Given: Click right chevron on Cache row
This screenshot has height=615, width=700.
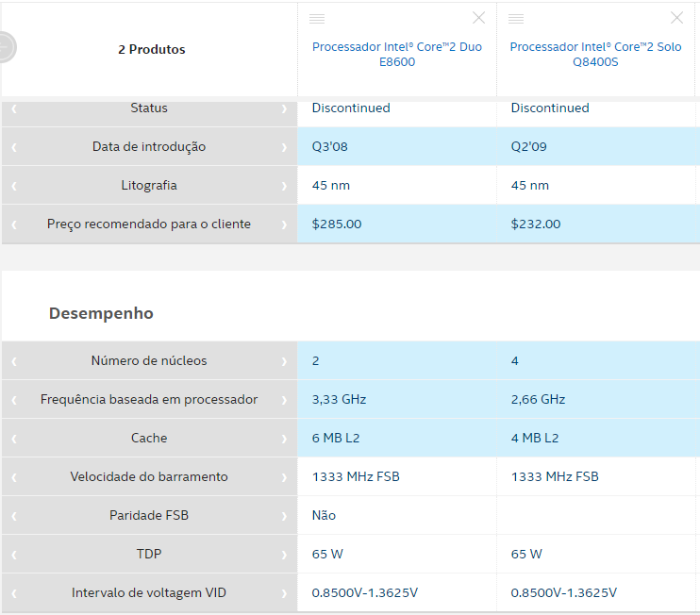Looking at the screenshot, I should point(284,439).
